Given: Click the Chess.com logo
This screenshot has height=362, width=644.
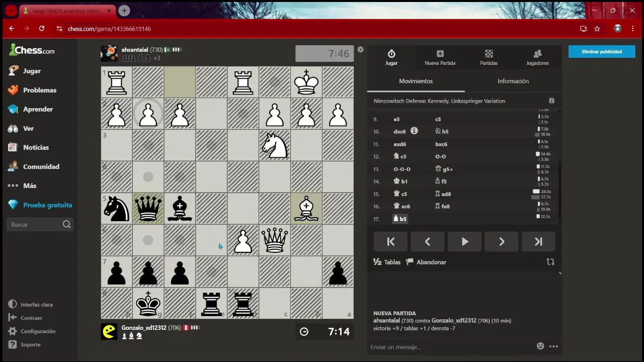Looking at the screenshot, I should (32, 50).
